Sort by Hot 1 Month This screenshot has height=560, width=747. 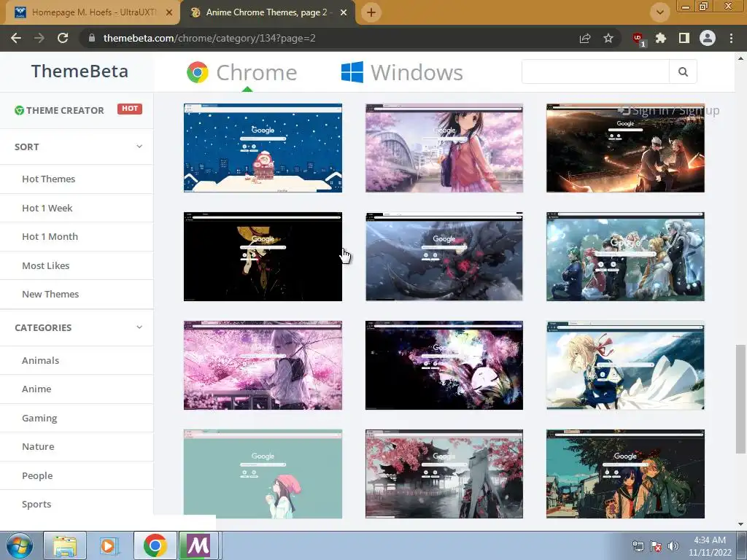(50, 237)
